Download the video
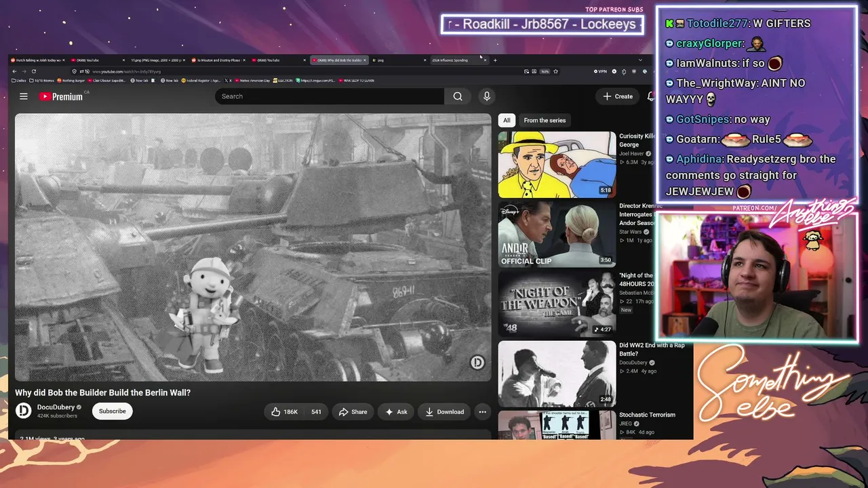Viewport: 868px width, 488px height. coord(445,411)
